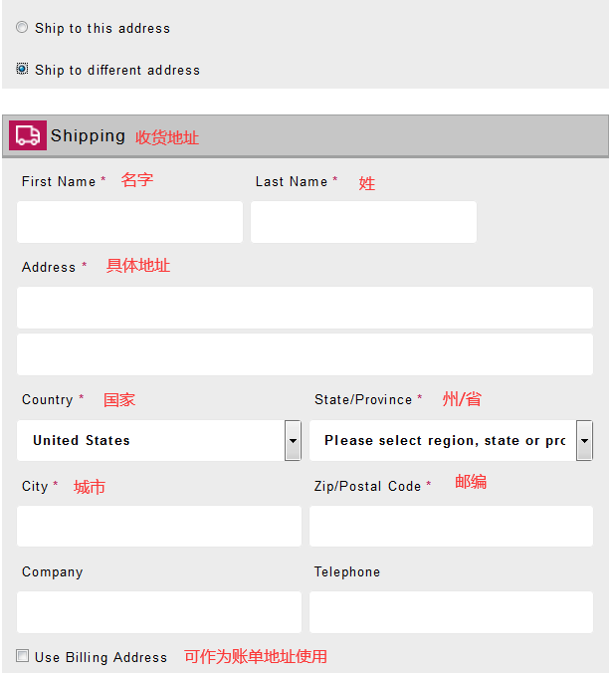Focus the Last Name text field
The height and width of the screenshot is (673, 616).
click(x=363, y=222)
